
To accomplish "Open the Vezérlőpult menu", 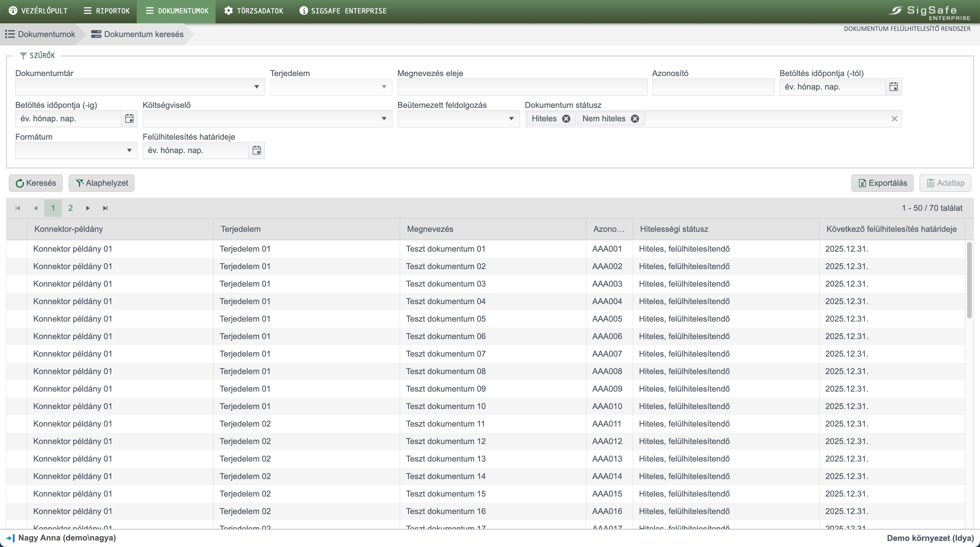I will (x=38, y=11).
